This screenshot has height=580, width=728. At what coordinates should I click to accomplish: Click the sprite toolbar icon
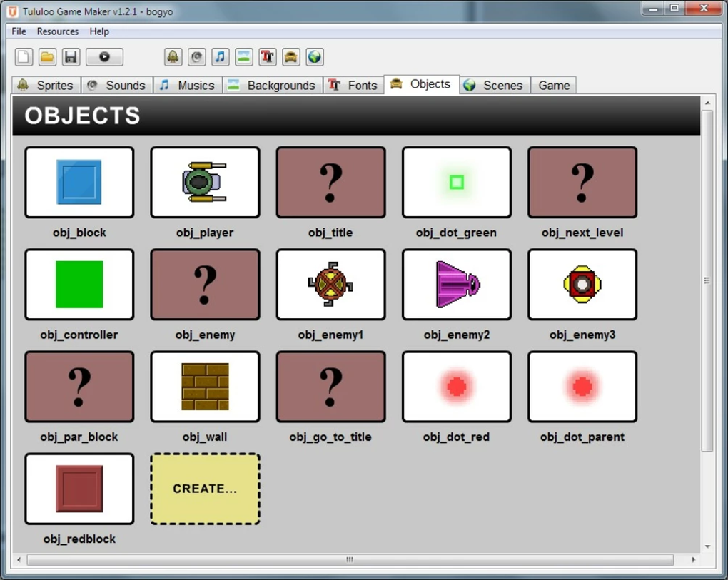tap(173, 57)
